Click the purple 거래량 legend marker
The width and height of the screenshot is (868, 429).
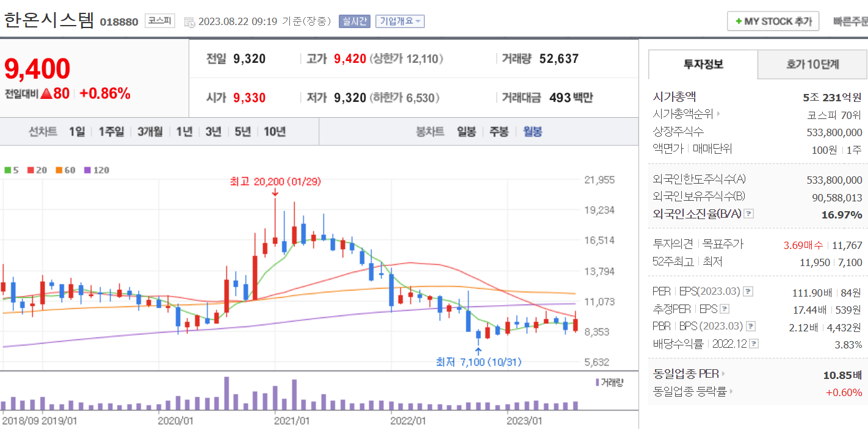597,382
